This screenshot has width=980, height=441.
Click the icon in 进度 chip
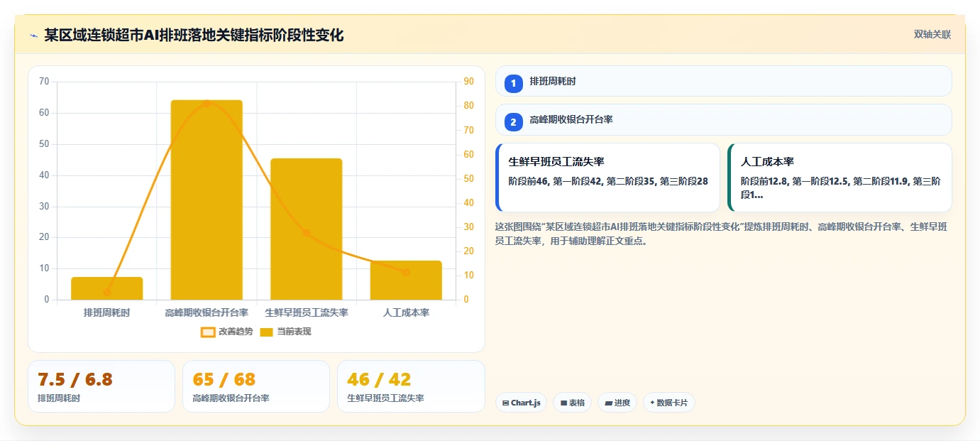[609, 403]
